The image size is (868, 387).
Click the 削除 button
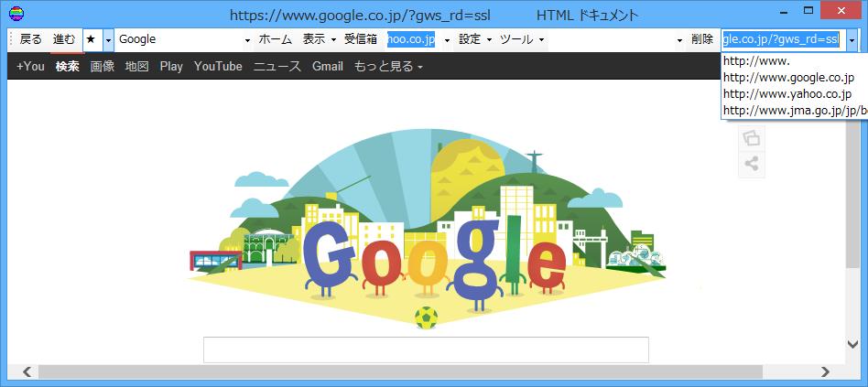(x=702, y=40)
